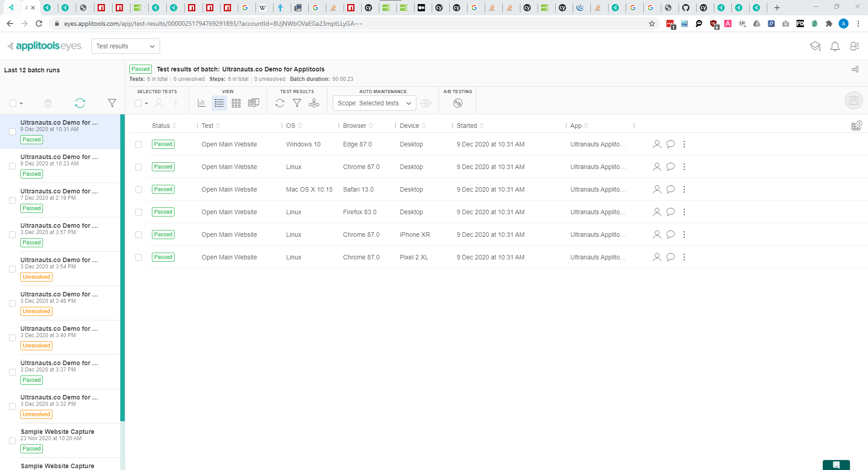Click the save changes disk button
This screenshot has width=868, height=470.
point(854,100)
